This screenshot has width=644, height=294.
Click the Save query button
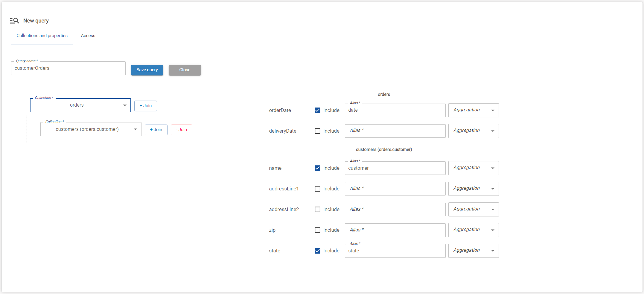(147, 70)
